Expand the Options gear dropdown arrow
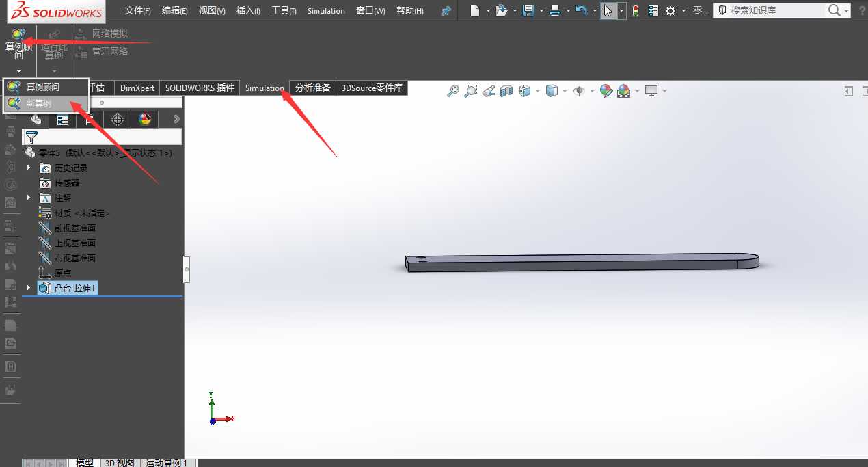 [x=683, y=12]
